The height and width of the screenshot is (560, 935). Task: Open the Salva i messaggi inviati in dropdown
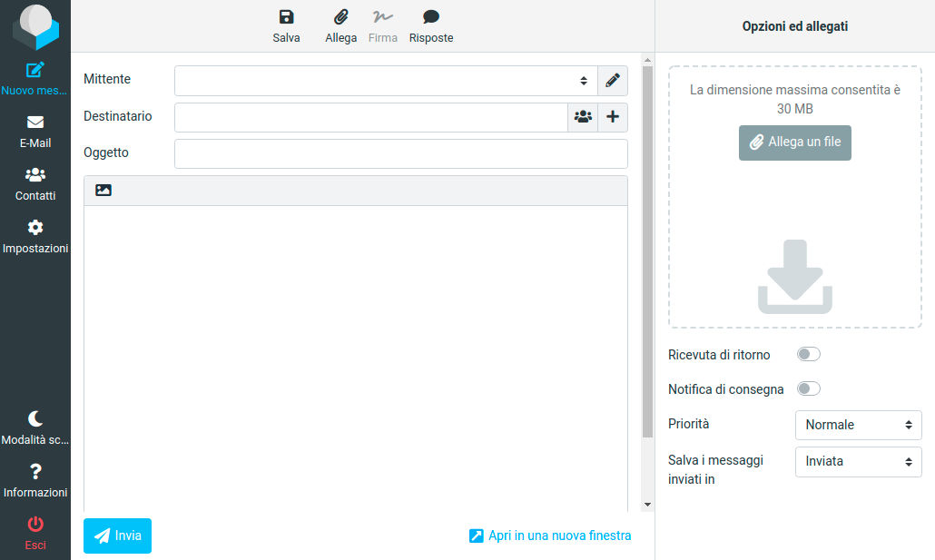tap(858, 461)
